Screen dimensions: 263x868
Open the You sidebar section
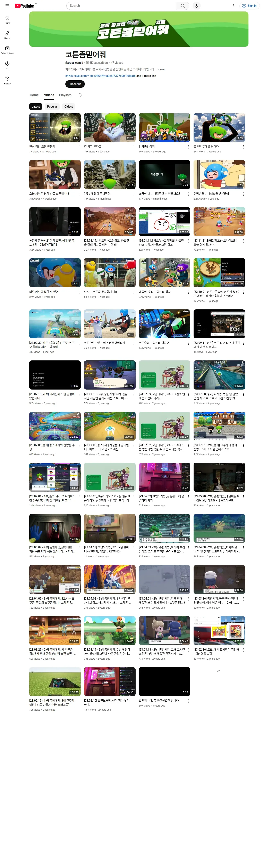coord(7,65)
